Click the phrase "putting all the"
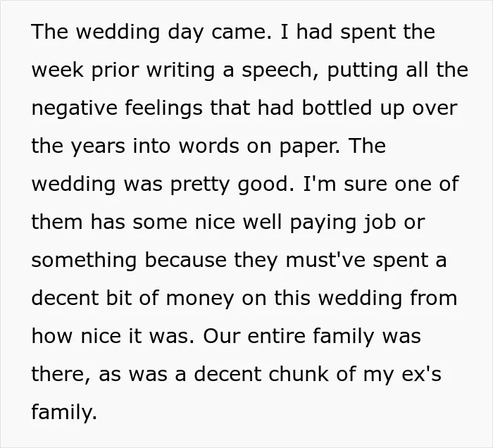This screenshot has height=448, width=493. (x=398, y=70)
